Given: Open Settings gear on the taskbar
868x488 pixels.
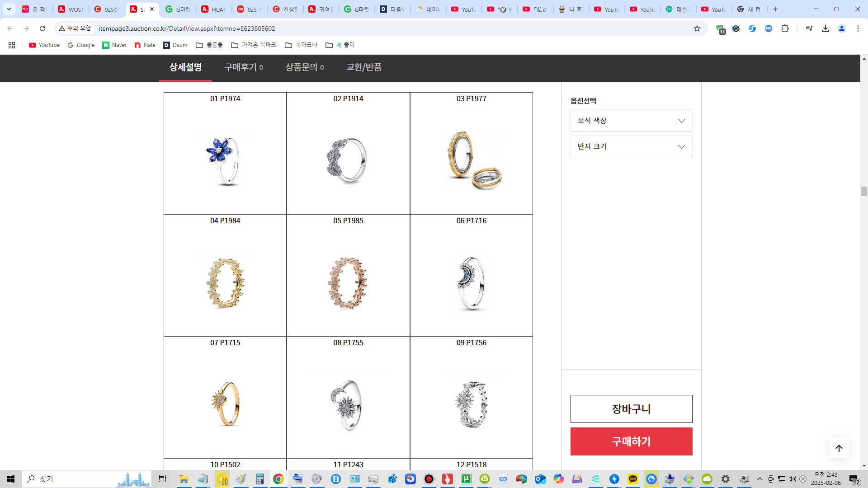Looking at the screenshot, I should (726, 479).
